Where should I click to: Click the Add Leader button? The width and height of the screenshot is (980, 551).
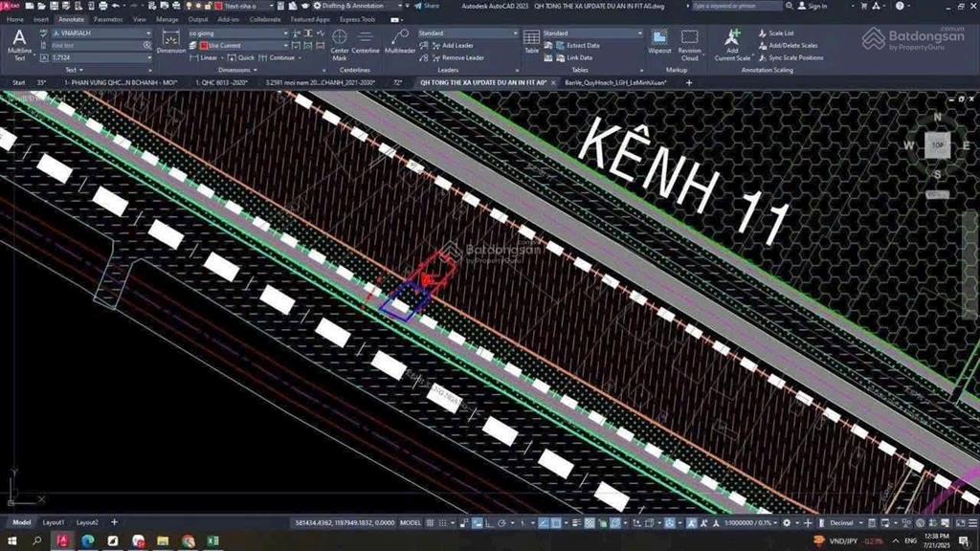[452, 45]
